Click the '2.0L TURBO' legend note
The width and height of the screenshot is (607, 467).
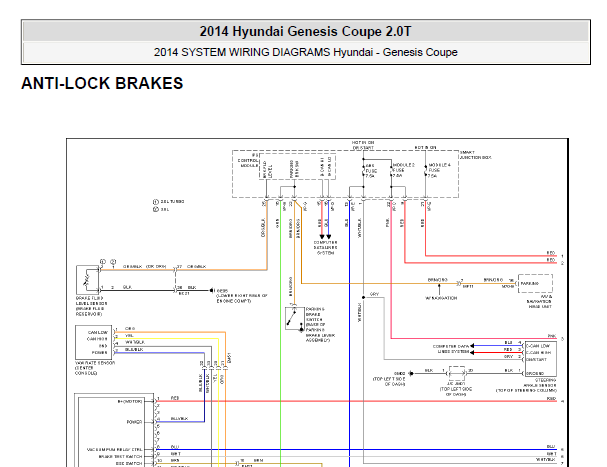click(x=169, y=202)
